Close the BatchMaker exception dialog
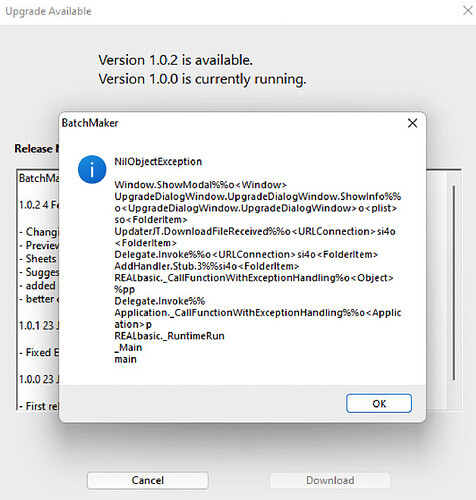476x500 pixels. 412,123
